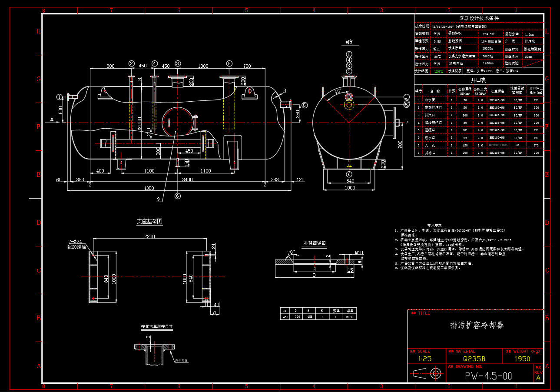The height and width of the screenshot is (392, 560).
Task: Click the DRAWING NO. field label
Action: point(465,367)
